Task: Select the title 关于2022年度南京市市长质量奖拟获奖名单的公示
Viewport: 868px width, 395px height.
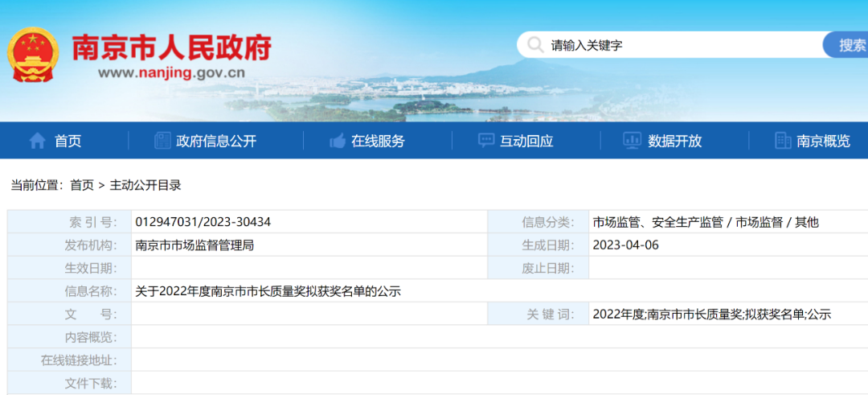Action: (x=268, y=291)
